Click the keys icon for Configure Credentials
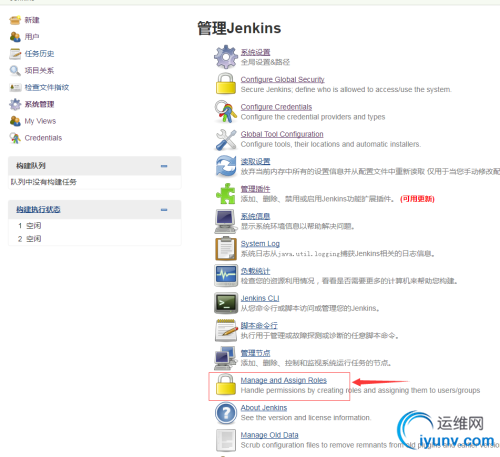 point(226,111)
